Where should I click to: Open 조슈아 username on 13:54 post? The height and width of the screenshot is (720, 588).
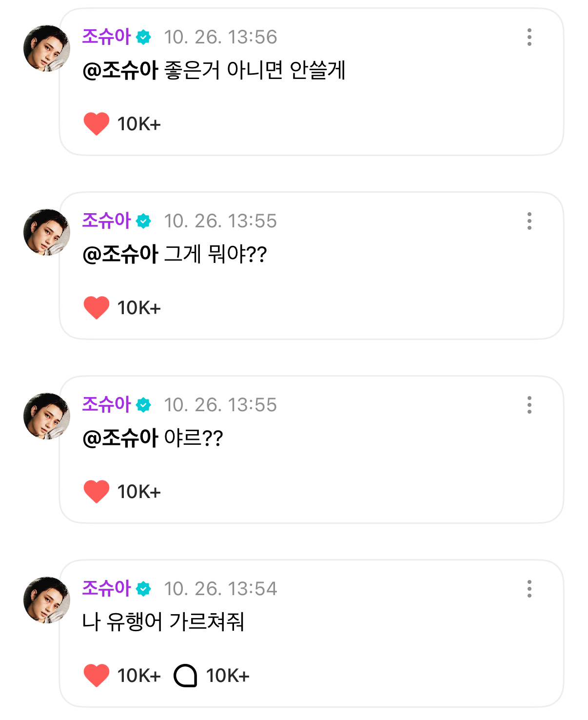coord(106,588)
